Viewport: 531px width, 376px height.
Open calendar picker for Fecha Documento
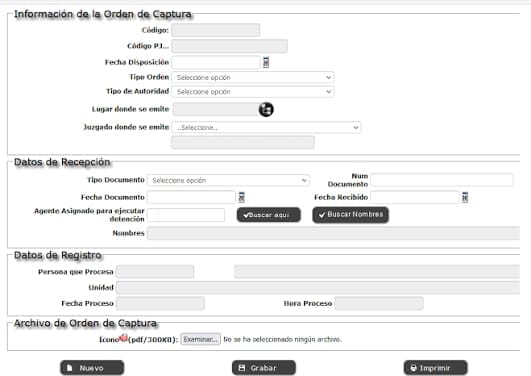pos(241,197)
